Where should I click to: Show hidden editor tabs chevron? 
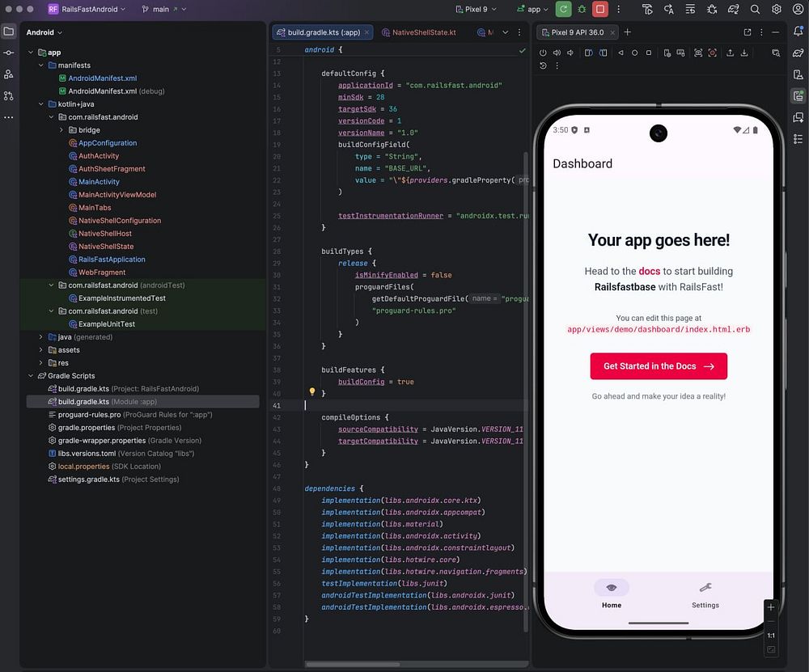505,32
